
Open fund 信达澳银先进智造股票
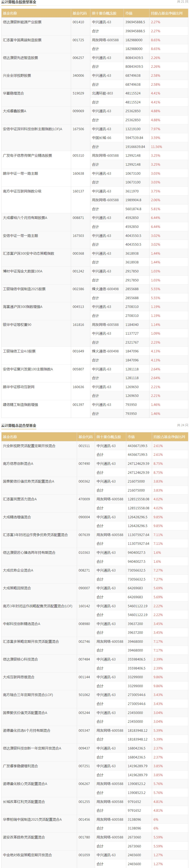click(21, 58)
